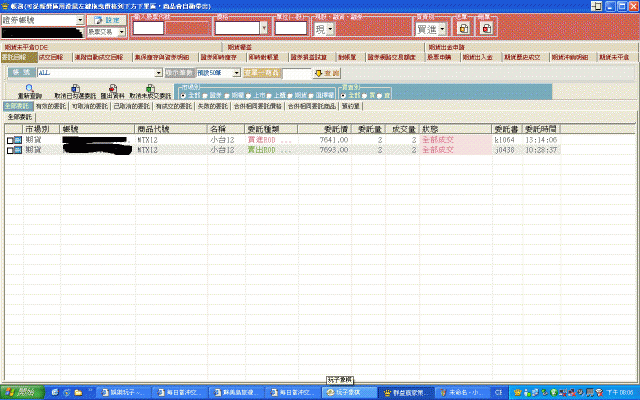Click the quantity input field in red panel
This screenshot has width=640, height=400.
tap(291, 28)
